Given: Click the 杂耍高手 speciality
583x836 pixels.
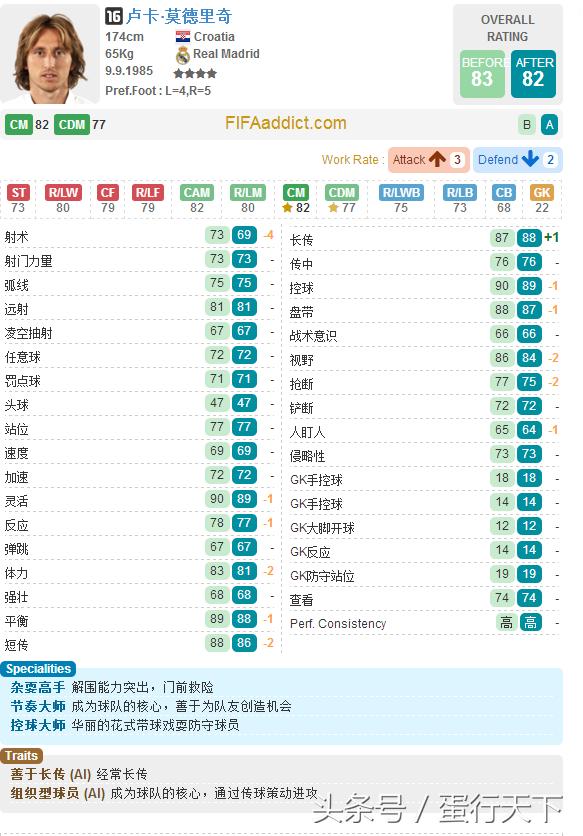Looking at the screenshot, I should (x=38, y=687).
